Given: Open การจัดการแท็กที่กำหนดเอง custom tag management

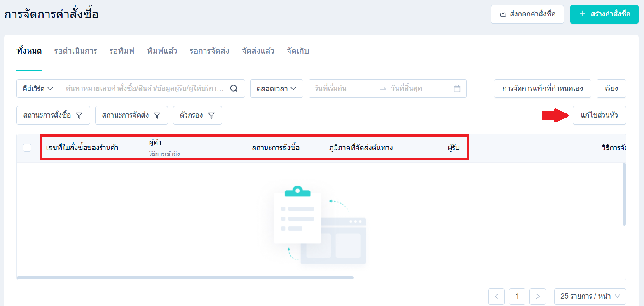Looking at the screenshot, I should click(543, 89).
